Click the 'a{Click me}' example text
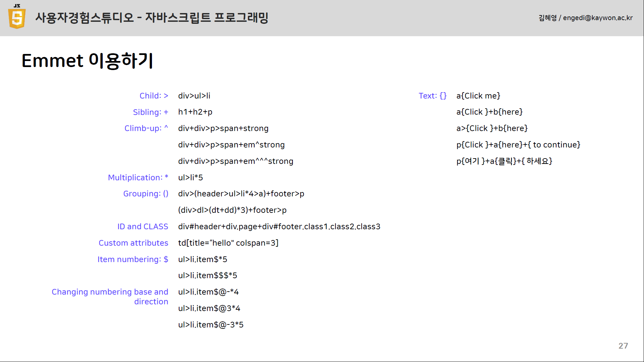The width and height of the screenshot is (644, 362). click(x=478, y=96)
